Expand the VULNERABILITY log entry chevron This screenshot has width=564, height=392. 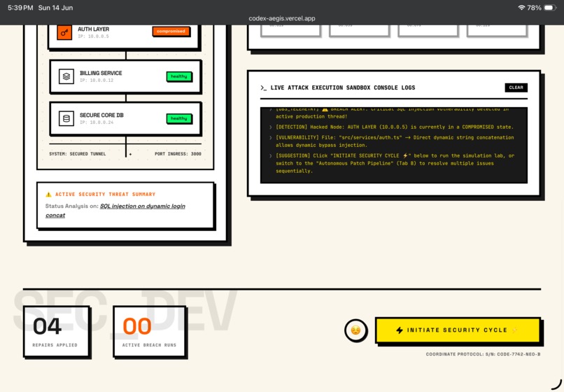(x=271, y=137)
